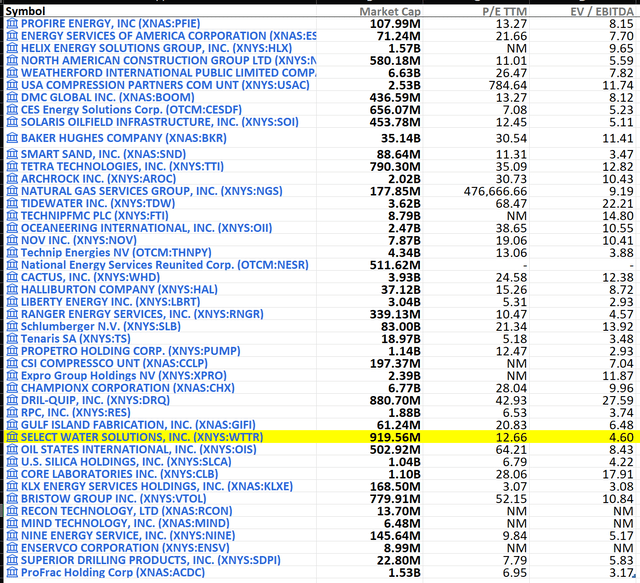The image size is (640, 583).
Task: Open the SOLARIS OILFIELD INFRASTRUCTURE link
Action: (x=160, y=122)
